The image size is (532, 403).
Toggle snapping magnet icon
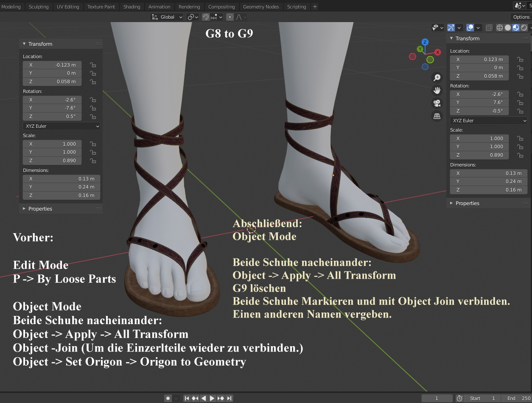coord(205,17)
